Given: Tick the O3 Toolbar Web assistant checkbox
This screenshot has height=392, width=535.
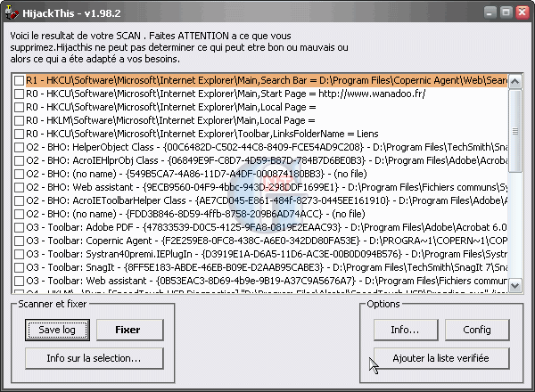Looking at the screenshot, I should pyautogui.click(x=19, y=281).
